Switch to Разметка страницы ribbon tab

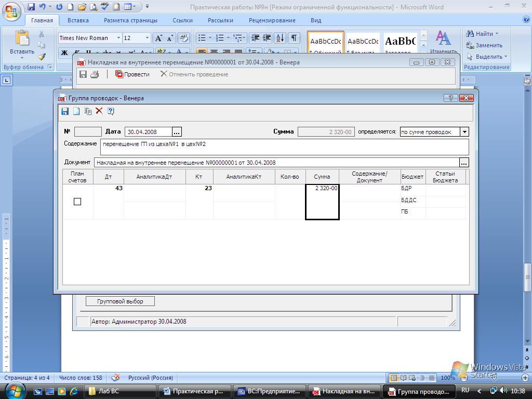[130, 20]
